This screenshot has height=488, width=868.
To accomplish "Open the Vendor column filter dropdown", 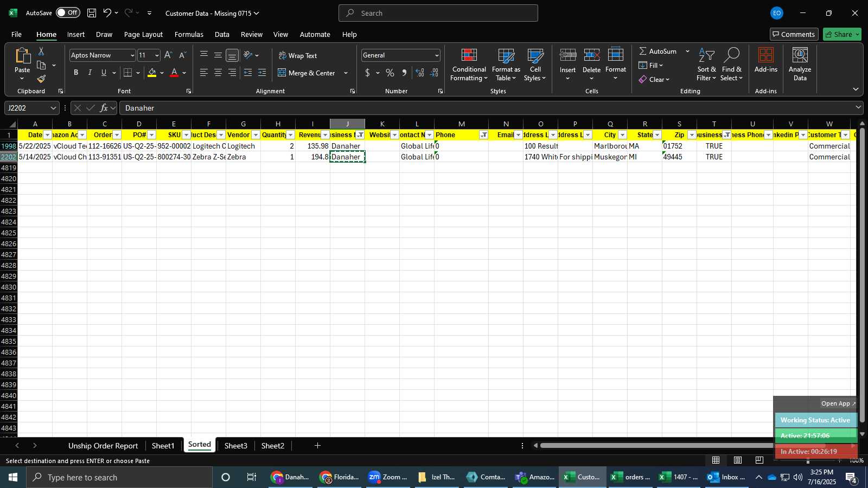I will point(256,135).
